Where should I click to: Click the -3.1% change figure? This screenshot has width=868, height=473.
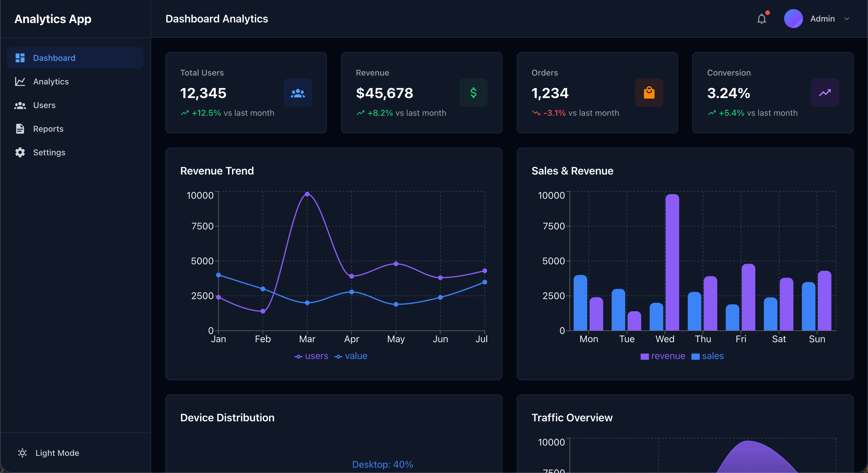554,113
